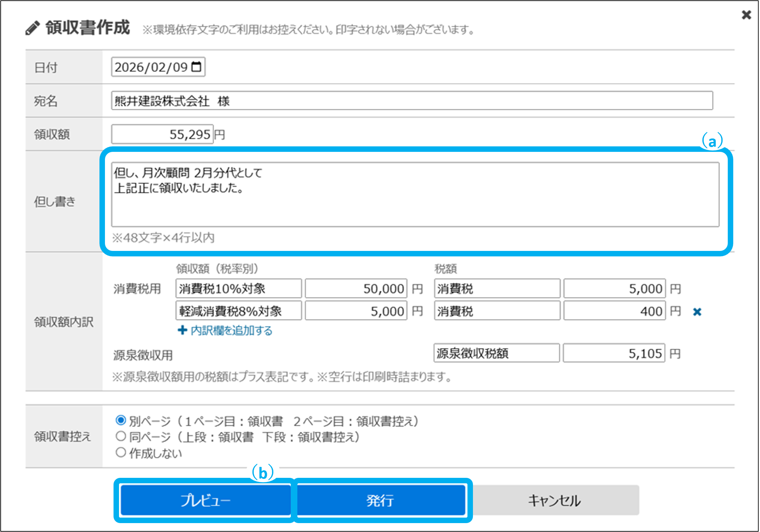Click the プレビュー button
This screenshot has width=760, height=532.
(205, 500)
